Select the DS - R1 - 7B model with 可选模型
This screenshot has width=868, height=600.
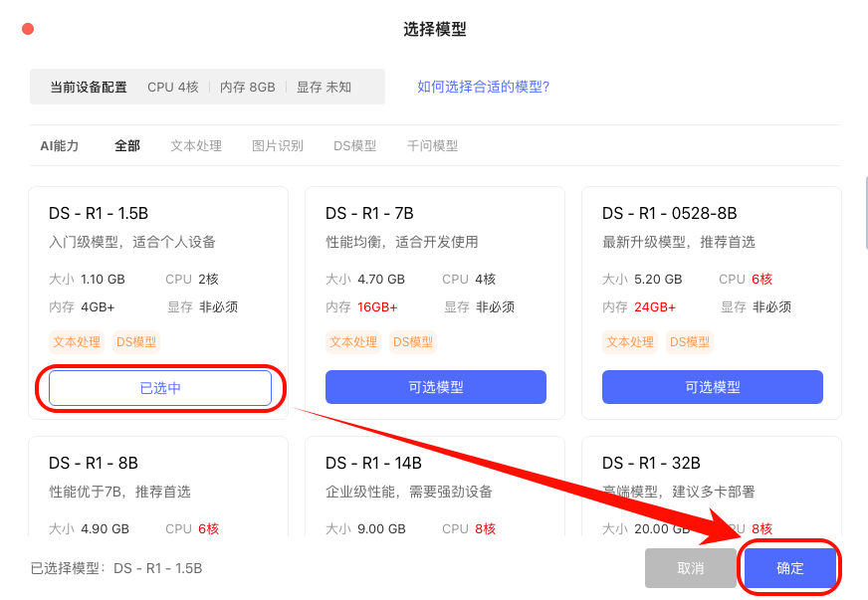coord(436,387)
